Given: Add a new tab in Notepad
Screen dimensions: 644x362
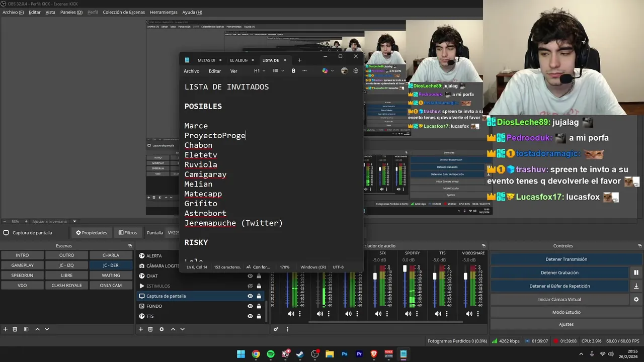Looking at the screenshot, I should coord(299,60).
